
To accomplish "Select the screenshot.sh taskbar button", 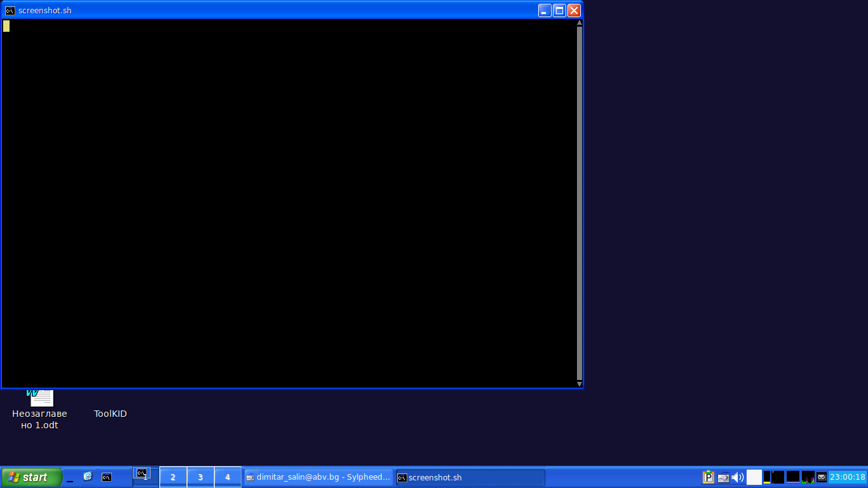I will click(470, 477).
